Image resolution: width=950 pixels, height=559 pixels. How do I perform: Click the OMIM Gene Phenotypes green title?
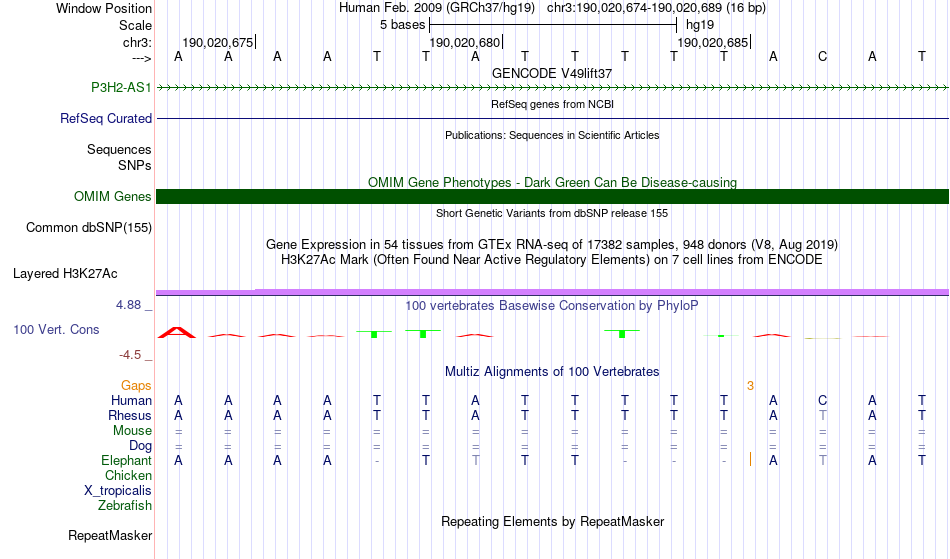(552, 182)
